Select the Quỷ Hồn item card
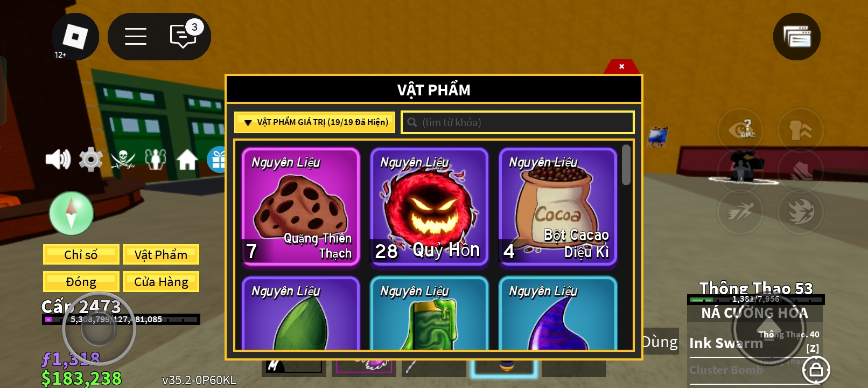 click(429, 206)
